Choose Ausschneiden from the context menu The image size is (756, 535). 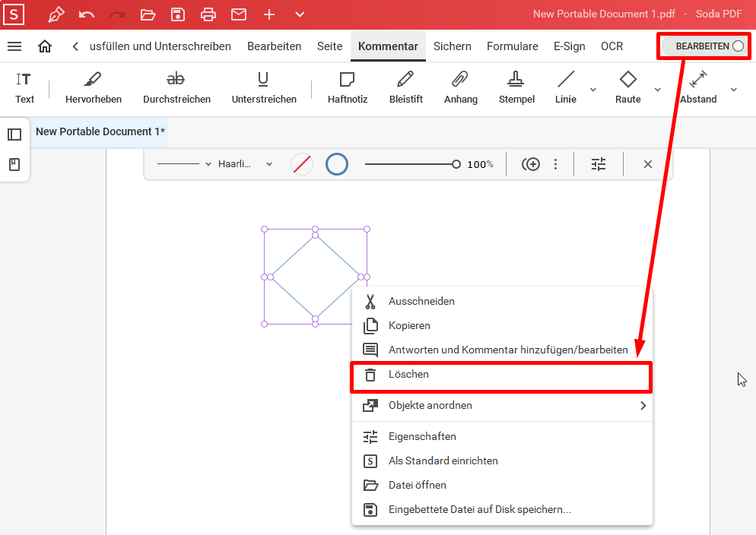click(x=502, y=302)
